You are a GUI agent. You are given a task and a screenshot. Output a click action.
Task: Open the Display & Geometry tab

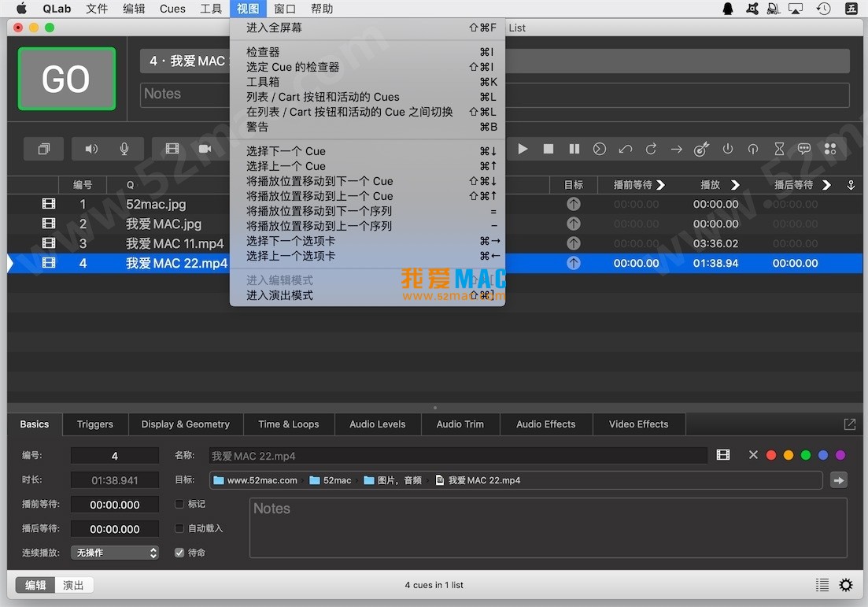pyautogui.click(x=186, y=424)
